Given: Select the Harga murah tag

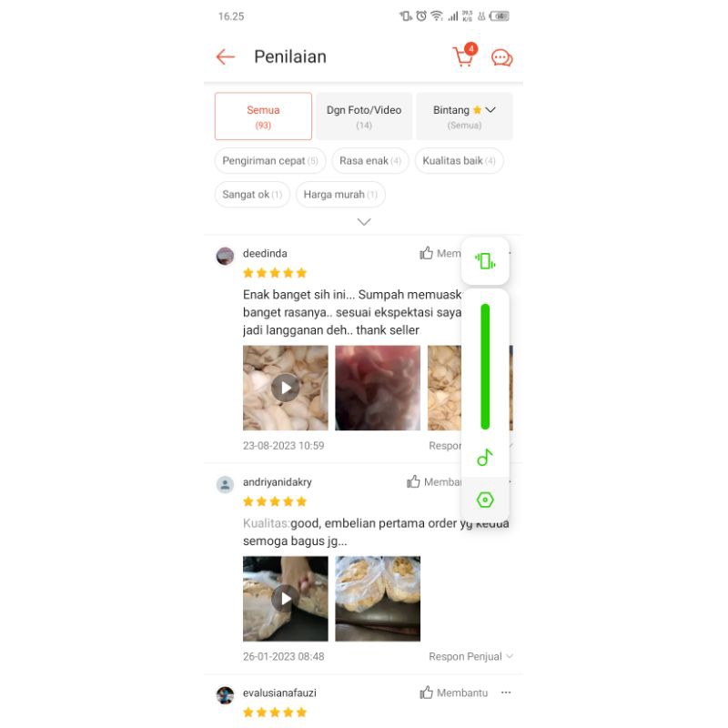Looking at the screenshot, I should [x=340, y=195].
